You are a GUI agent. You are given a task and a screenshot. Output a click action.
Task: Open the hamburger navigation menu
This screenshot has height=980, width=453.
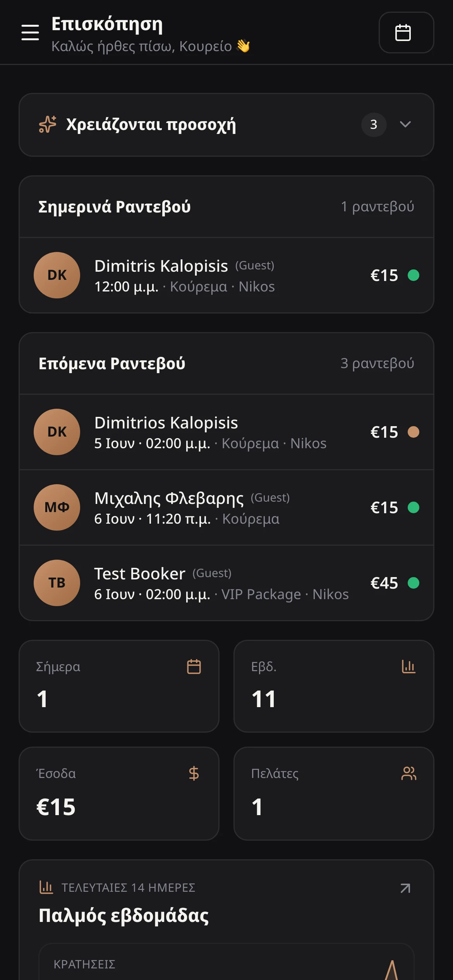pos(30,33)
